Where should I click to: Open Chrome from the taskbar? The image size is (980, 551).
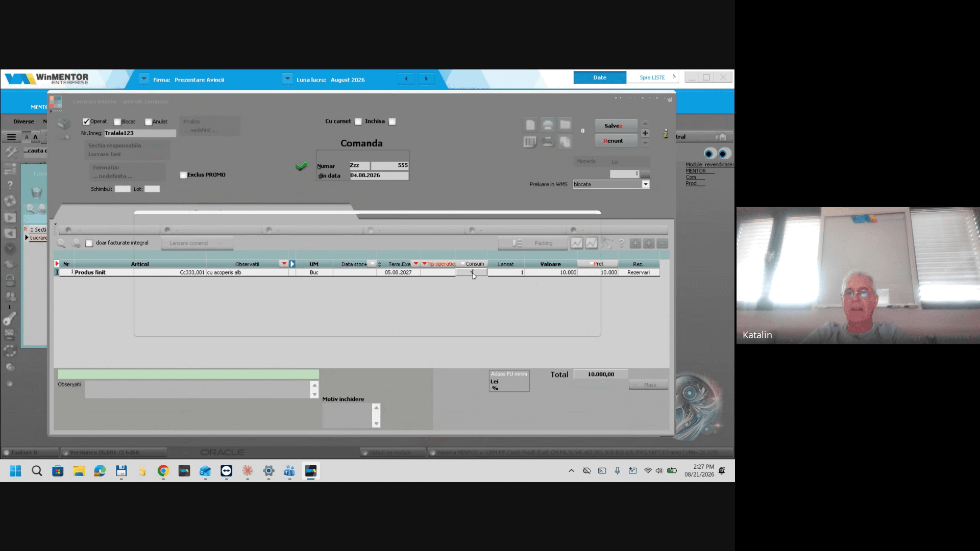[163, 471]
